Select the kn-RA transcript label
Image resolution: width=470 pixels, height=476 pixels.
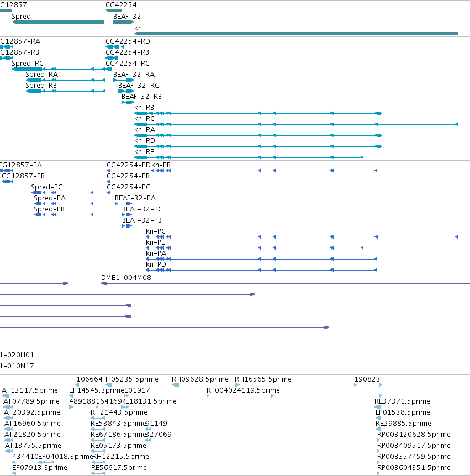[145, 130]
